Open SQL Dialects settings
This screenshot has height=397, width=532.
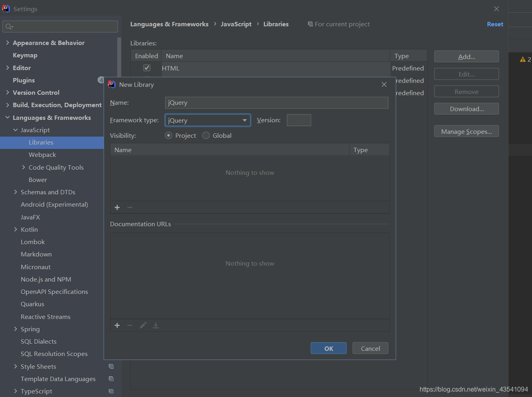[39, 341]
